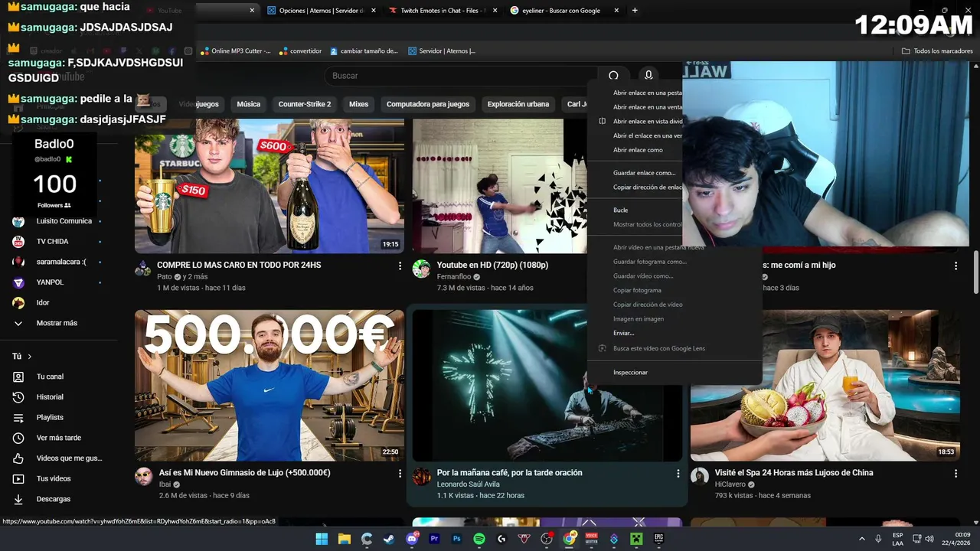Open Servidor Aternos bookmark
The image size is (980, 551).
[x=442, y=51]
